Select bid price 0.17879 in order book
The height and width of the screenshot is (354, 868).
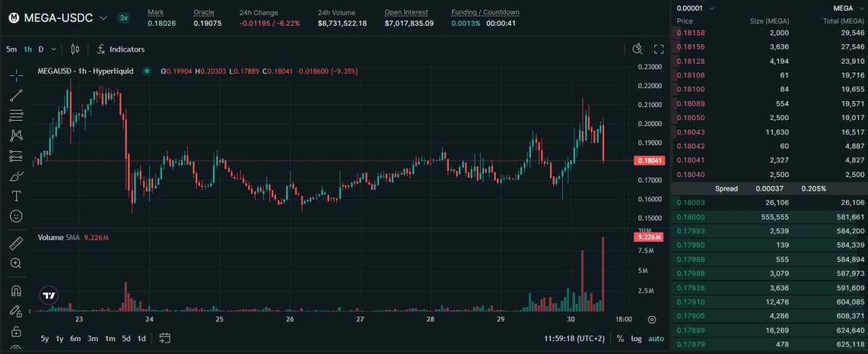coord(690,344)
